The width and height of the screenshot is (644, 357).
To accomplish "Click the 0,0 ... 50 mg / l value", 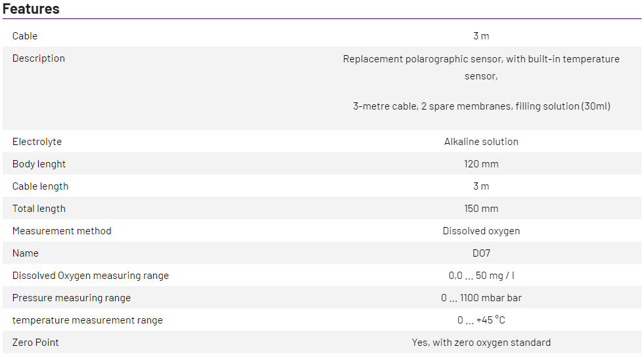I will (x=481, y=276).
